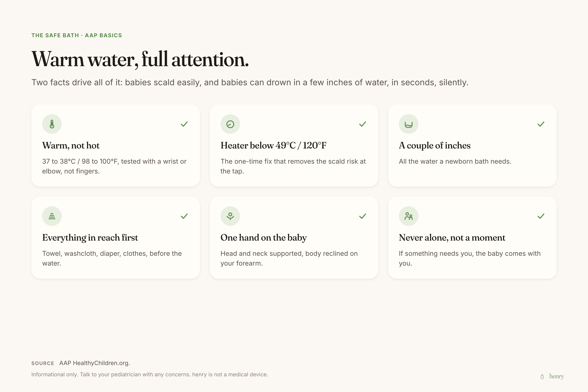The image size is (588, 392).
Task: Click the henry brand wordmark
Action: coord(557,376)
